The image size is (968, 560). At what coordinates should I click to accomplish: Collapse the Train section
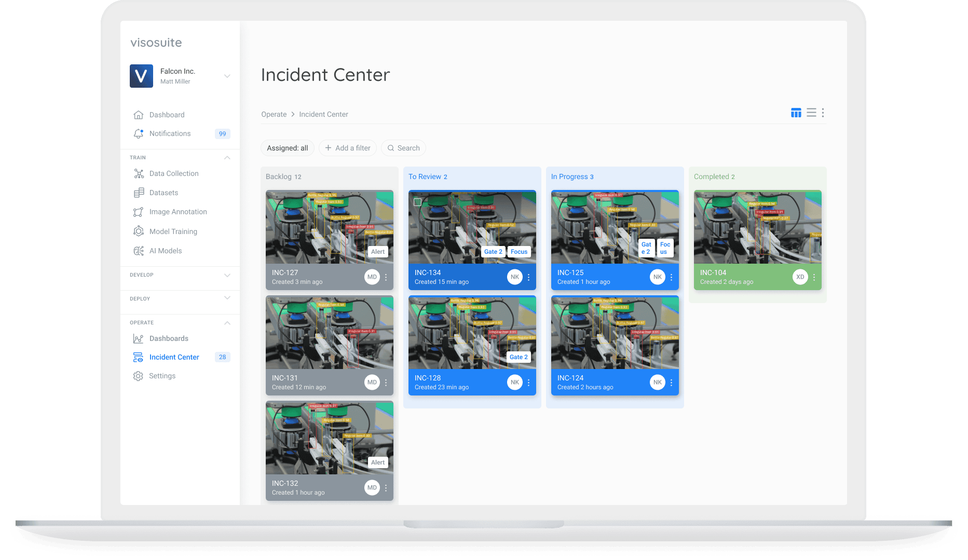point(227,158)
